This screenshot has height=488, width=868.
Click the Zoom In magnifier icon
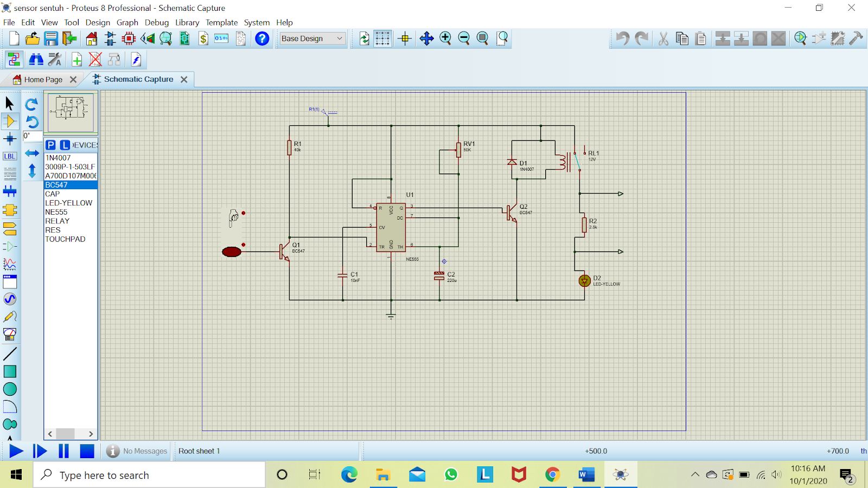pyautogui.click(x=445, y=38)
